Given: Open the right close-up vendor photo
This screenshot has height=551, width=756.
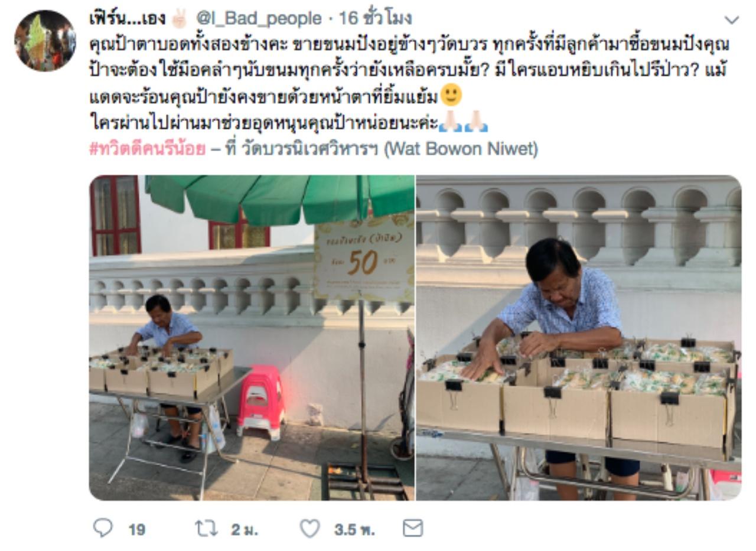Looking at the screenshot, I should [579, 338].
